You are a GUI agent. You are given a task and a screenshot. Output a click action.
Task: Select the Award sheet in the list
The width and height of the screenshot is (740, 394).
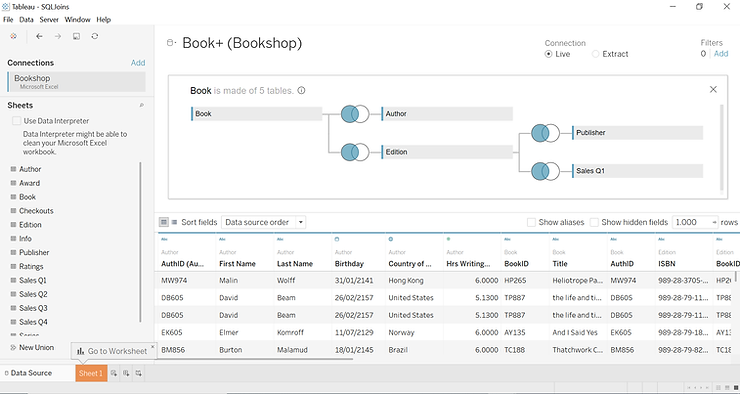click(29, 183)
